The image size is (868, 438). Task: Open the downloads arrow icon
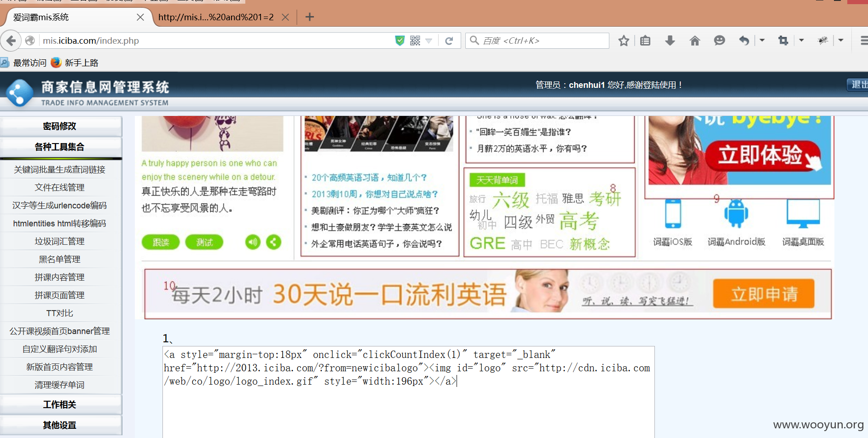(x=670, y=40)
